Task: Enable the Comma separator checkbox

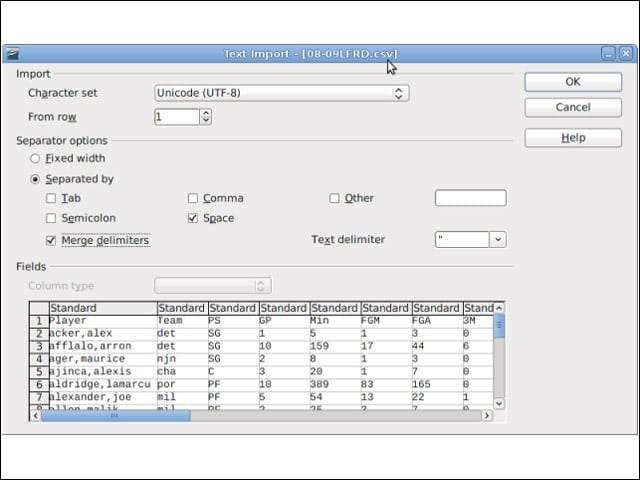Action: (x=193, y=198)
